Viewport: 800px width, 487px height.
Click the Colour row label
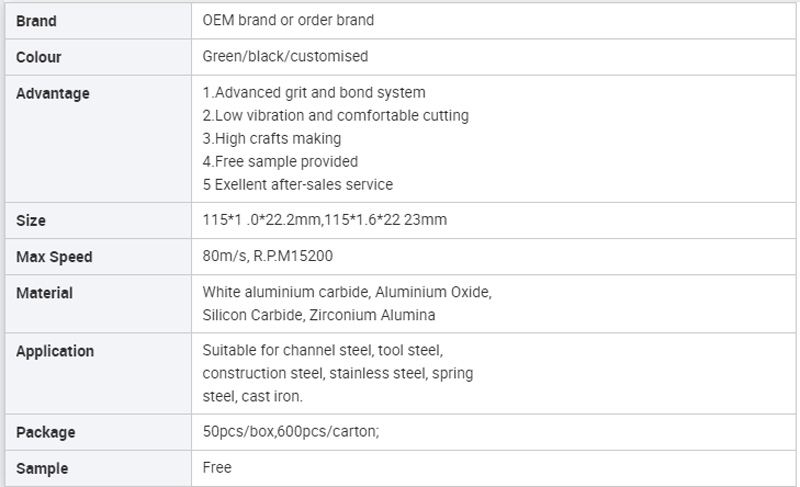(38, 57)
